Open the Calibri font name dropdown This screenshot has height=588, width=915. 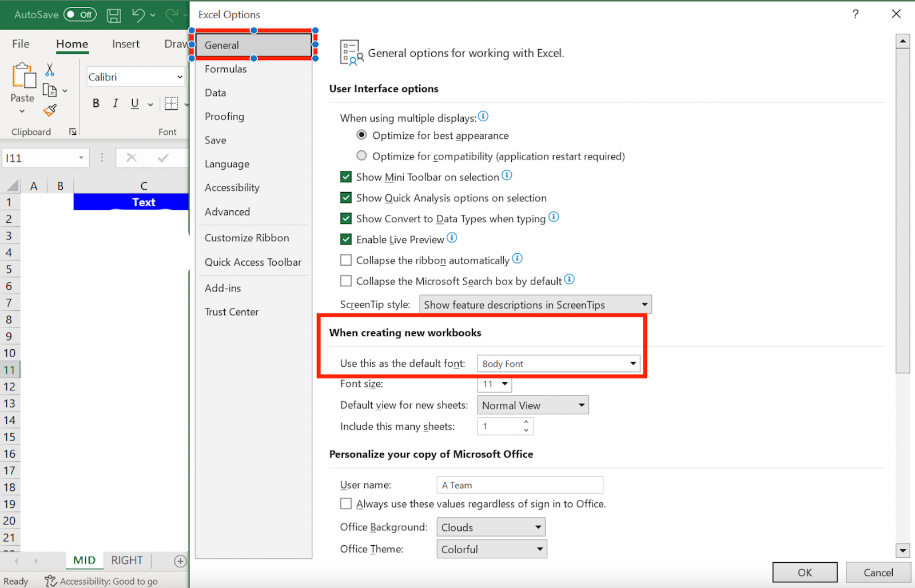tap(180, 77)
